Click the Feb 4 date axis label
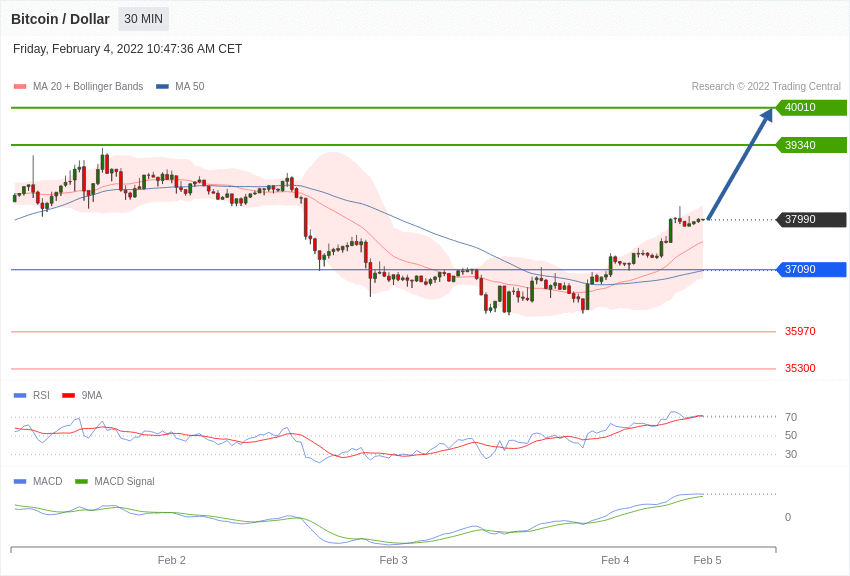Viewport: 850px width, 576px height. [x=615, y=560]
